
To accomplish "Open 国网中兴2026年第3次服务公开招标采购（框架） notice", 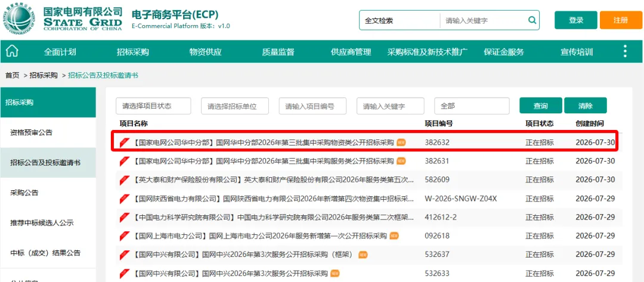I will (244, 255).
